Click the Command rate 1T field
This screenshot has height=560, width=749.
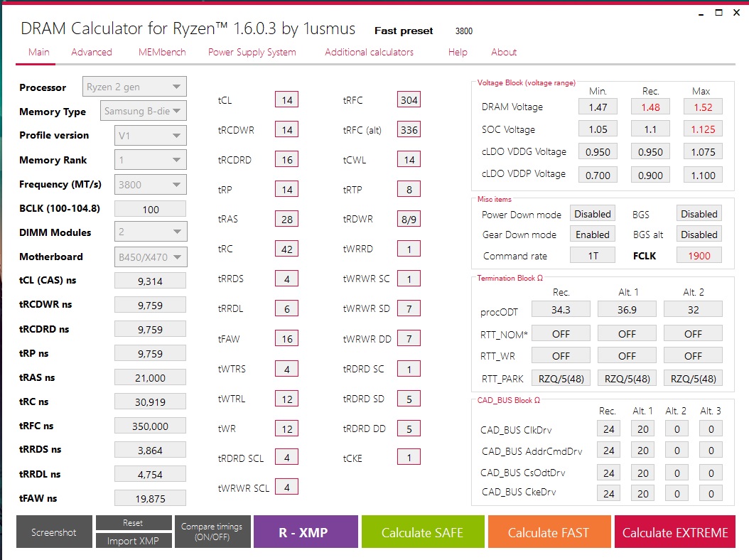click(x=593, y=256)
